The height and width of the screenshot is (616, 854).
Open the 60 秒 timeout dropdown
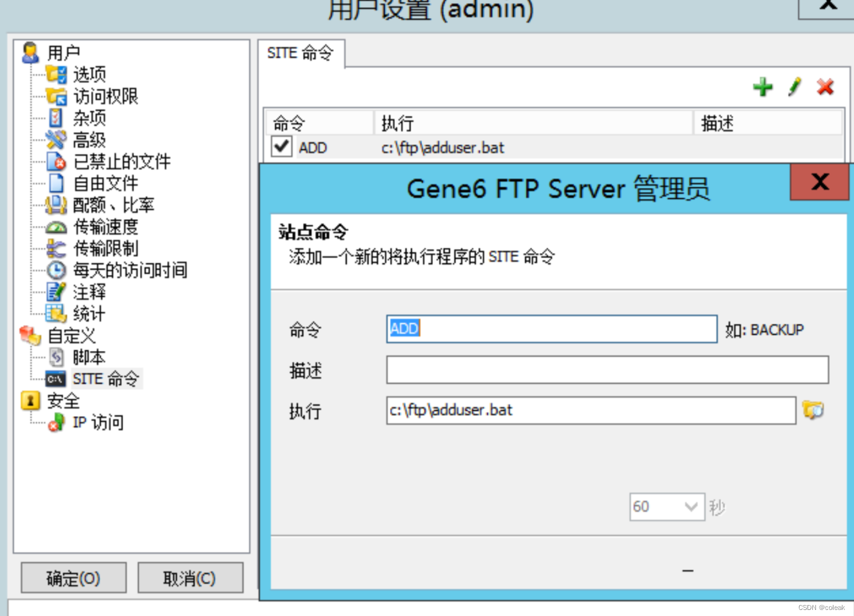tap(691, 507)
